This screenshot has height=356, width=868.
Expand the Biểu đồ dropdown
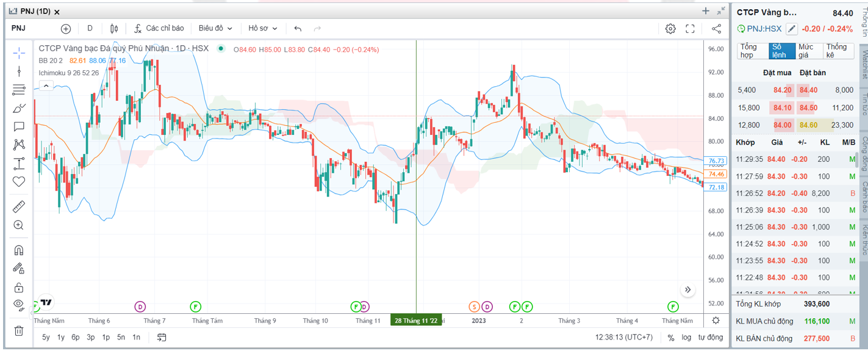click(215, 28)
